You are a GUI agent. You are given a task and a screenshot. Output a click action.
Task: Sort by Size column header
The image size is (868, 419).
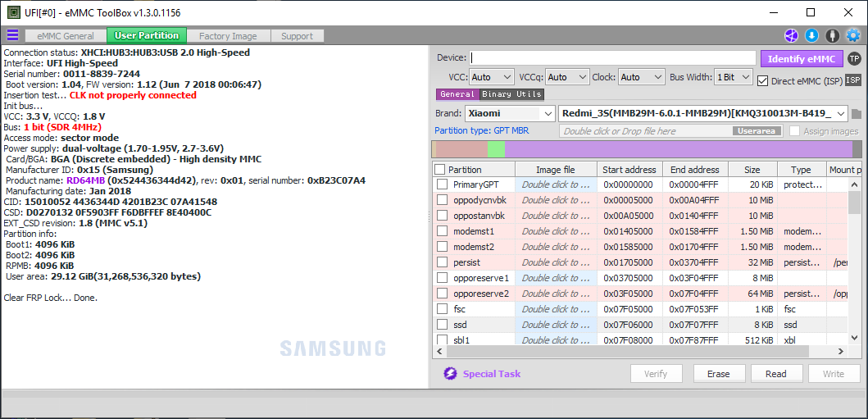[753, 170]
